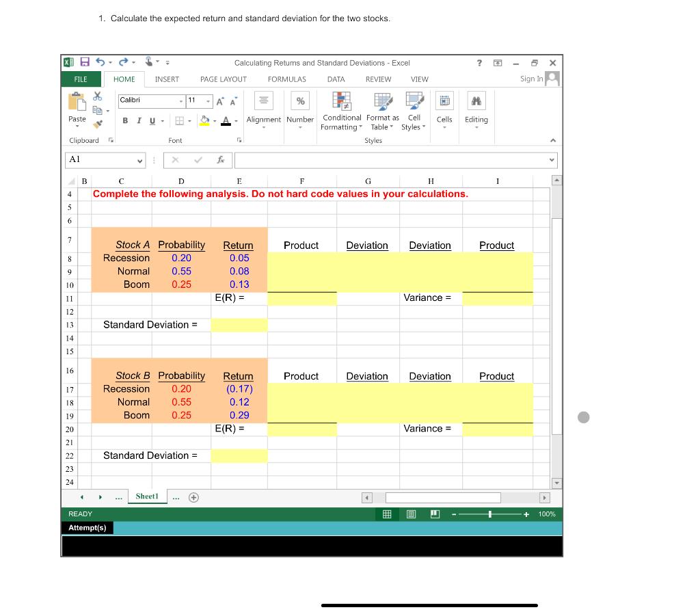Image resolution: width=700 pixels, height=612 pixels.
Task: Go to next sheet arrow
Action: 100,497
